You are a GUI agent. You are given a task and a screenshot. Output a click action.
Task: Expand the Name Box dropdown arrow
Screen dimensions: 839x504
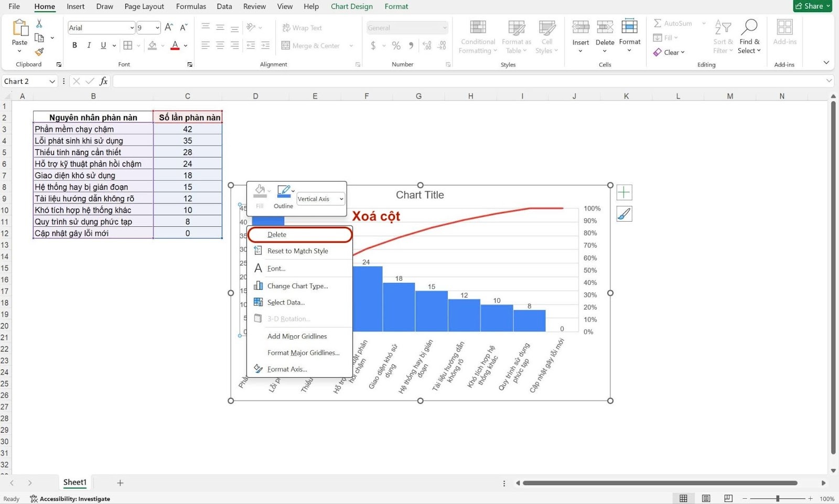tap(52, 81)
